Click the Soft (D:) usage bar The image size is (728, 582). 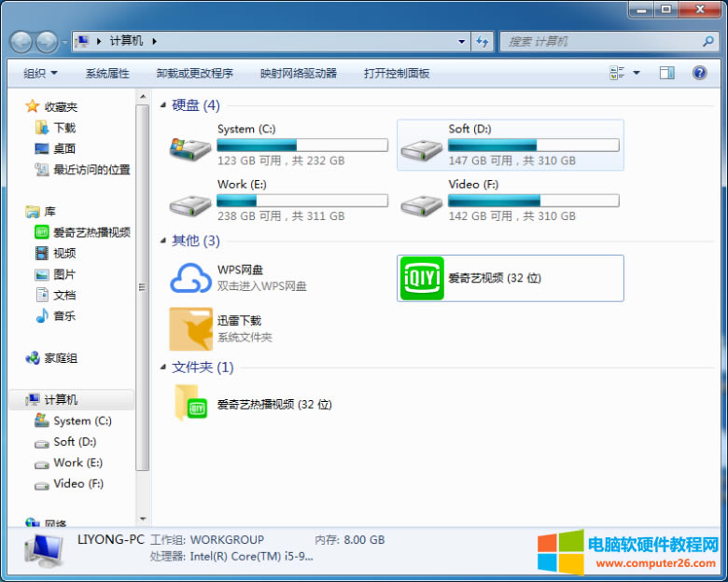pos(533,145)
